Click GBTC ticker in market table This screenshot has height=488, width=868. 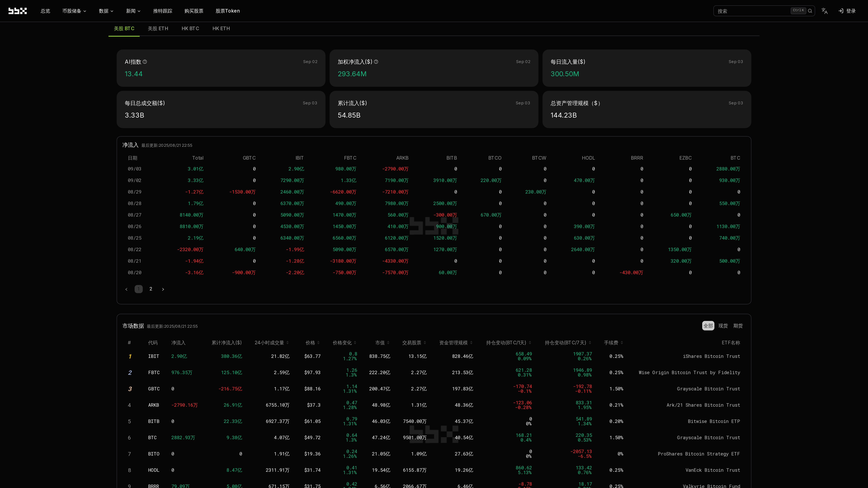[x=154, y=389]
